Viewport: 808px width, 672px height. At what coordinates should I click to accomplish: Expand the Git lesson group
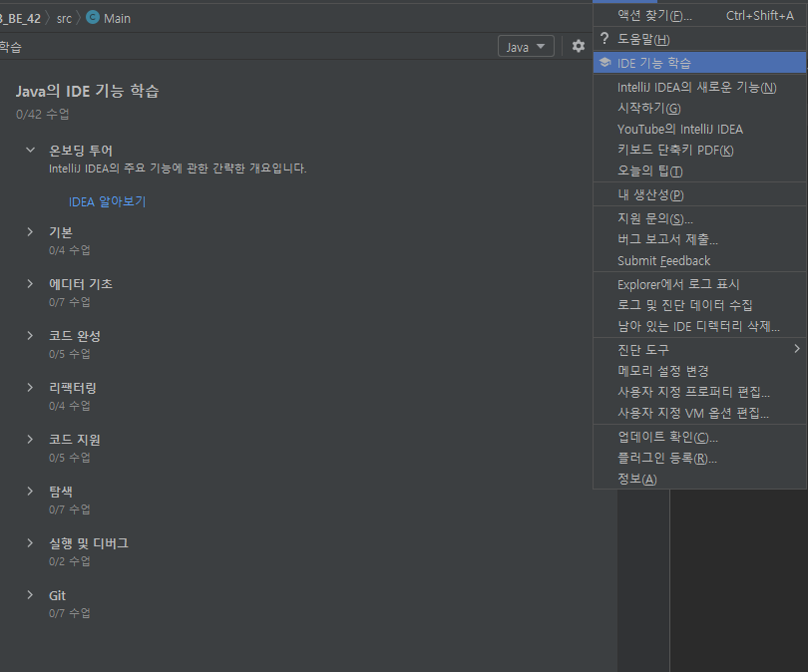pyautogui.click(x=30, y=595)
